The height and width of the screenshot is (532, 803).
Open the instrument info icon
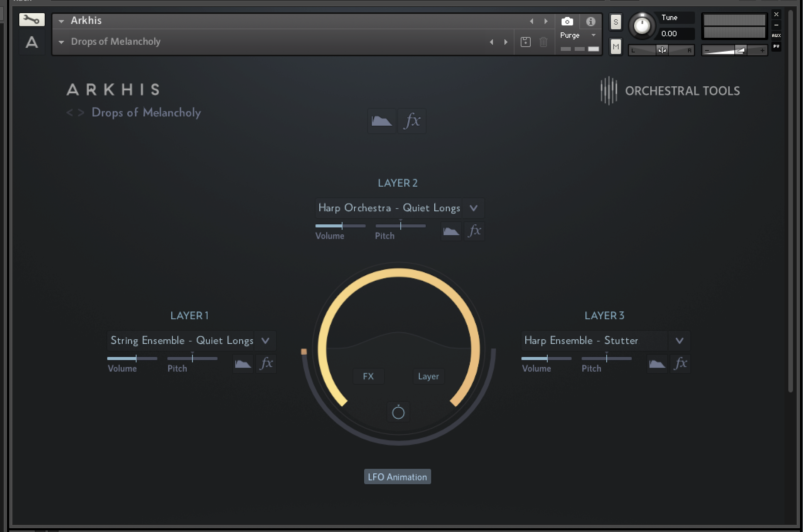click(x=590, y=21)
